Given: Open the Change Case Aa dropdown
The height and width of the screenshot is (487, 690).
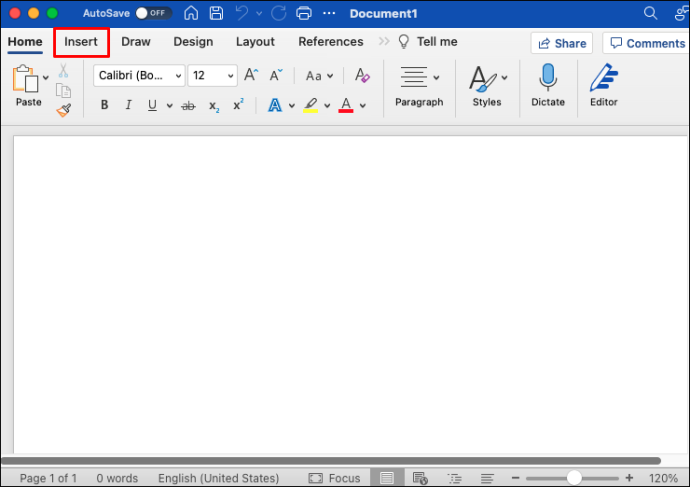Looking at the screenshot, I should pos(319,76).
